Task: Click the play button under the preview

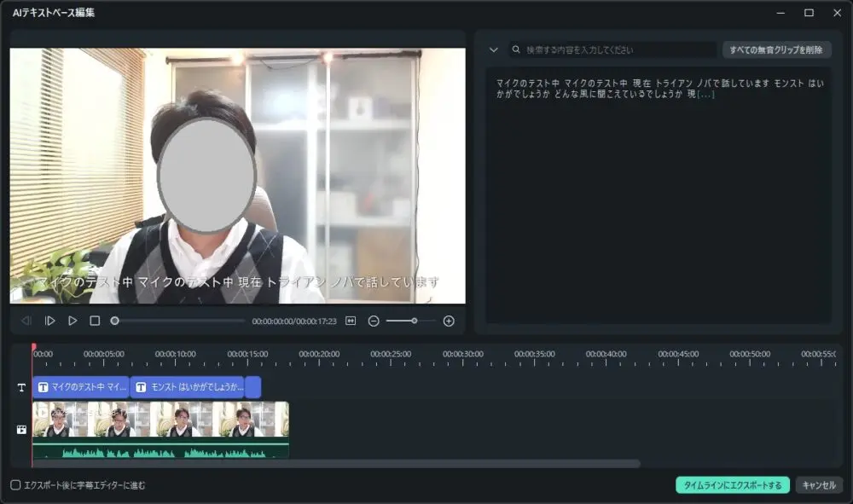Action: point(73,321)
